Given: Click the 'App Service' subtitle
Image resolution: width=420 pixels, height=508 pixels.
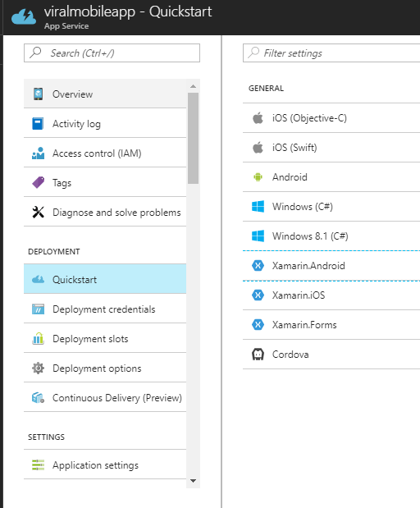Looking at the screenshot, I should tap(66, 26).
